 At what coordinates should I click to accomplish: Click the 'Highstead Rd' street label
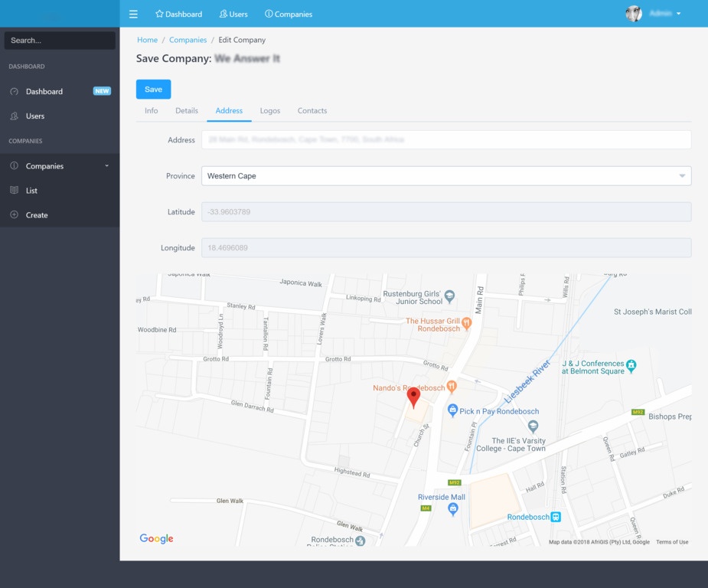pyautogui.click(x=352, y=472)
